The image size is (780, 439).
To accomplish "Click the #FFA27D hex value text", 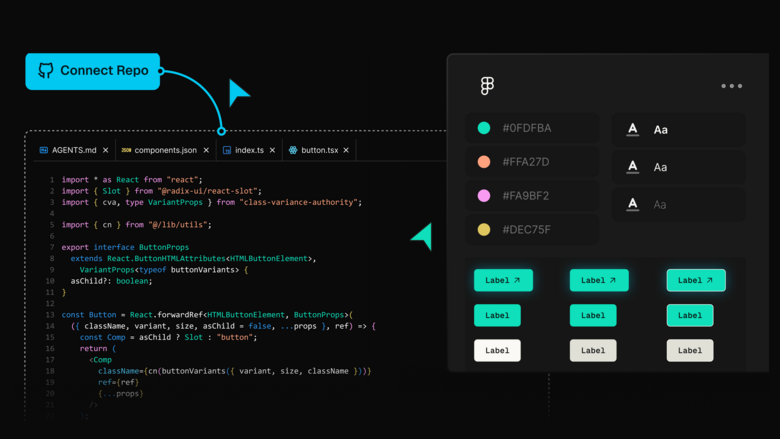I will (526, 162).
